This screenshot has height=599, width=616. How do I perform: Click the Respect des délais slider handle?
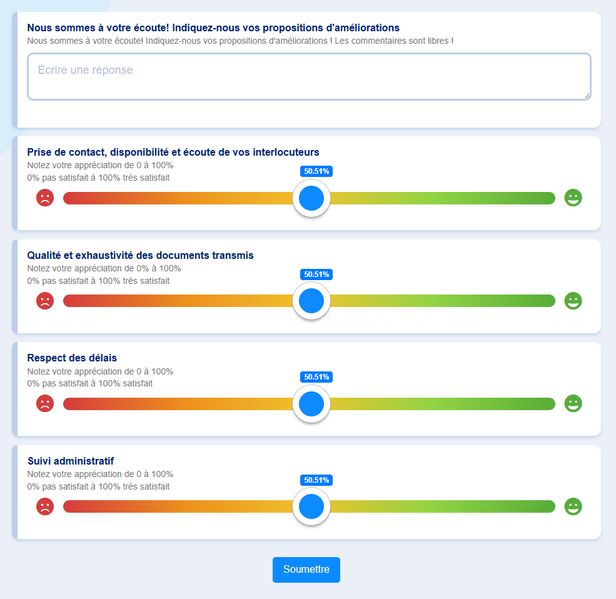coord(311,404)
